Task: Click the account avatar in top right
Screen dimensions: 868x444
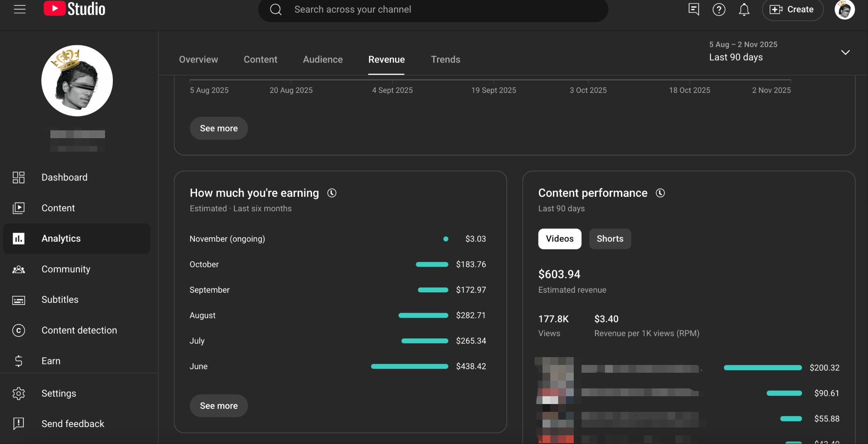Action: (x=844, y=10)
